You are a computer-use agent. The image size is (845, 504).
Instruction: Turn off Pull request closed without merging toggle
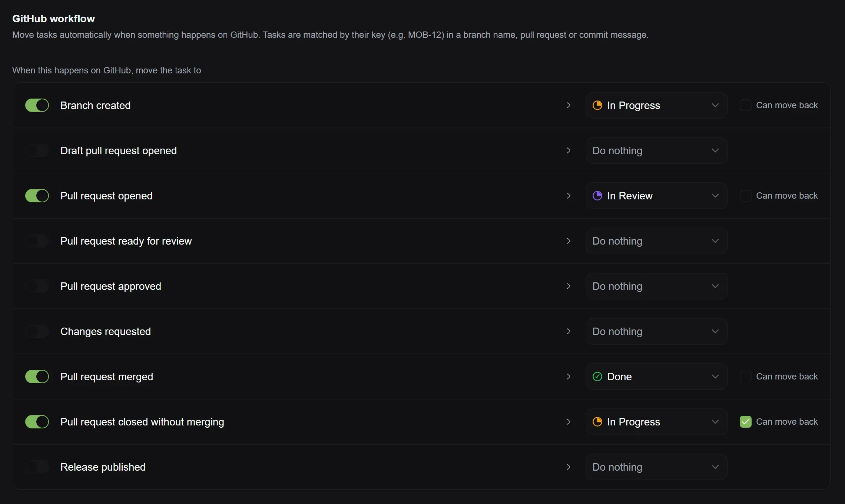37,422
